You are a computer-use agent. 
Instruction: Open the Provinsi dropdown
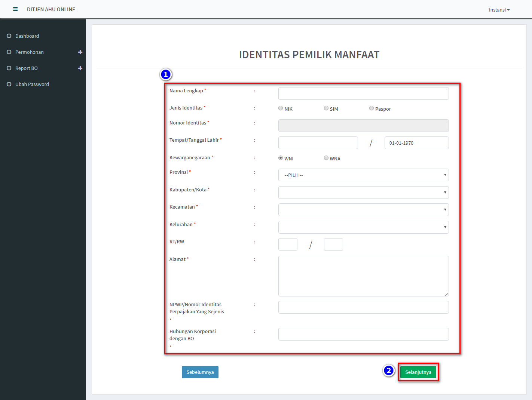[x=363, y=175]
